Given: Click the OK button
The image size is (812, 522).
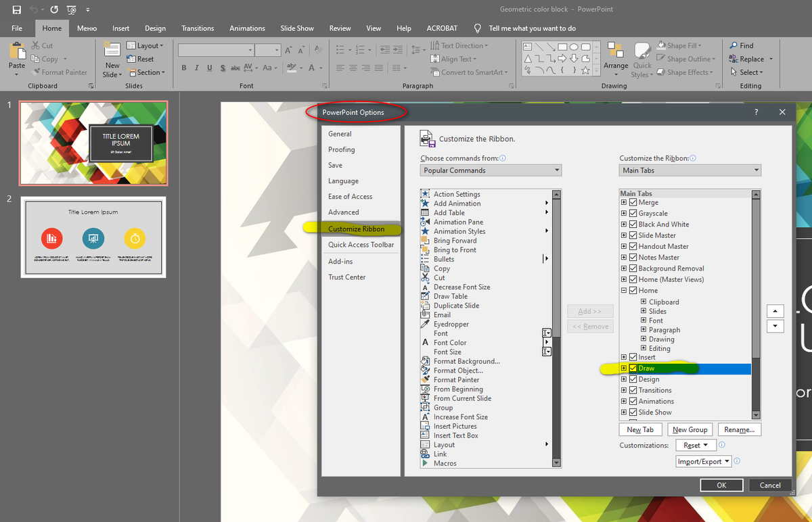Looking at the screenshot, I should (x=721, y=485).
